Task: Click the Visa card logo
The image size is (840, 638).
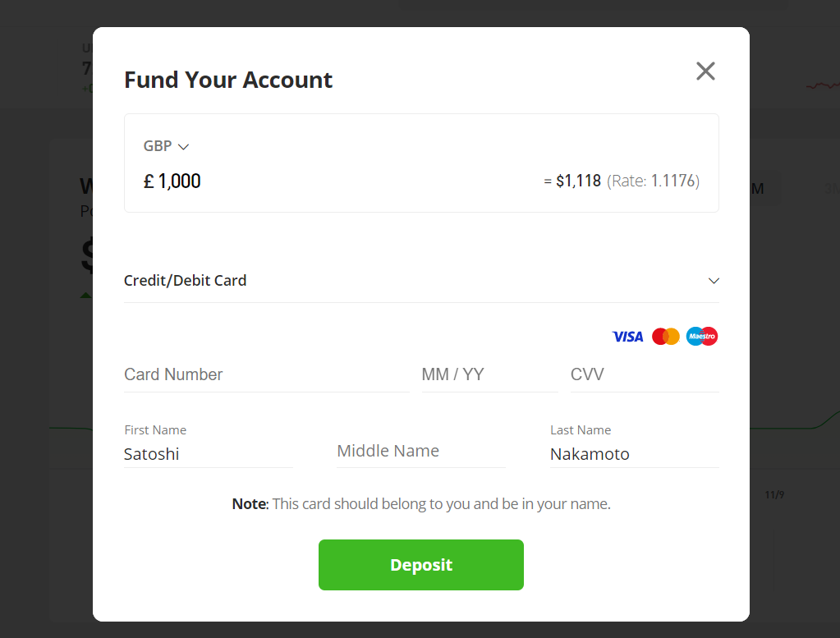Action: [627, 337]
